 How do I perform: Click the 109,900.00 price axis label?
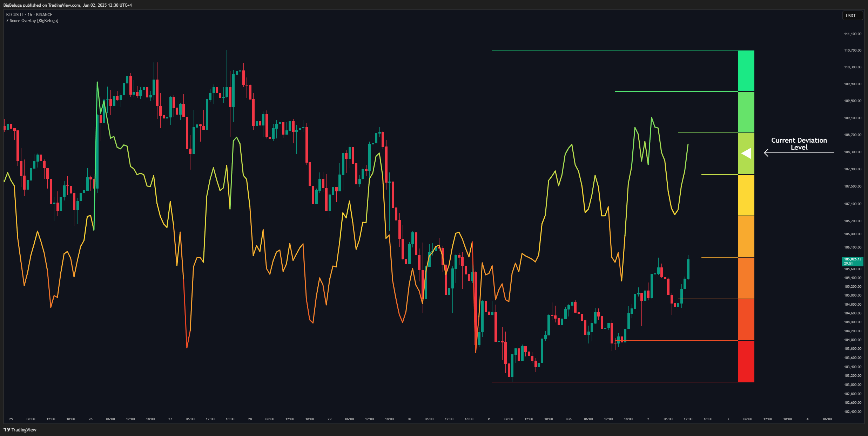tap(853, 84)
